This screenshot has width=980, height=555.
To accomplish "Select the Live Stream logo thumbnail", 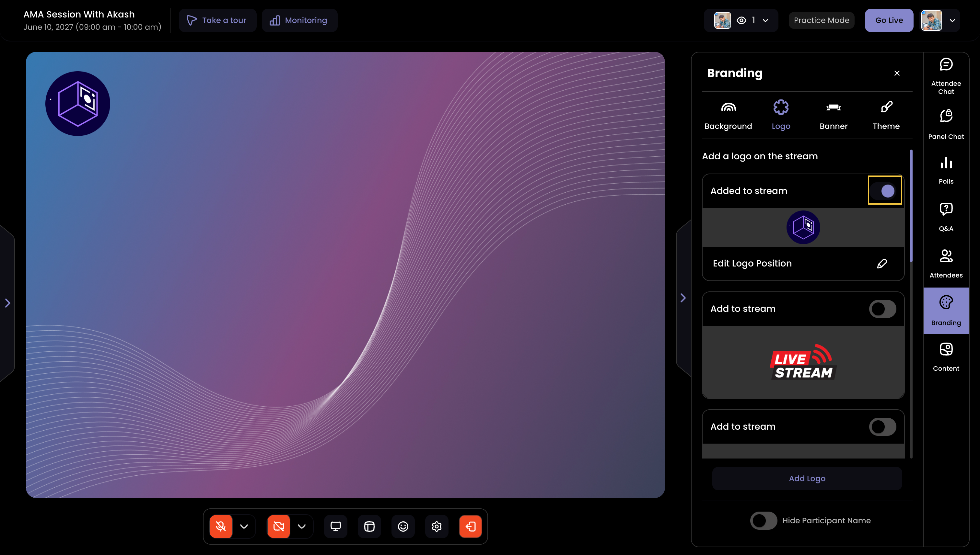I will point(803,362).
